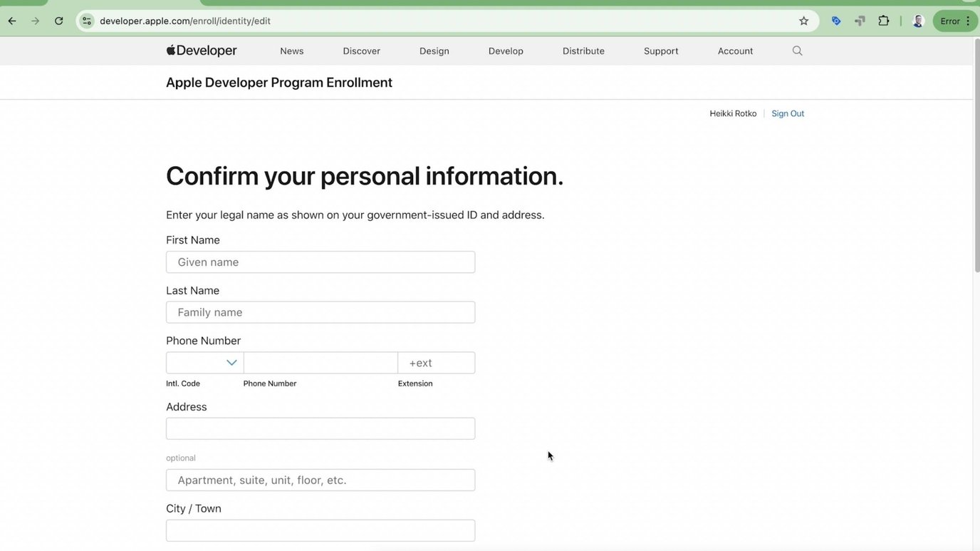Reload the enrollment page
This screenshot has width=980, height=551.
coord(59,21)
